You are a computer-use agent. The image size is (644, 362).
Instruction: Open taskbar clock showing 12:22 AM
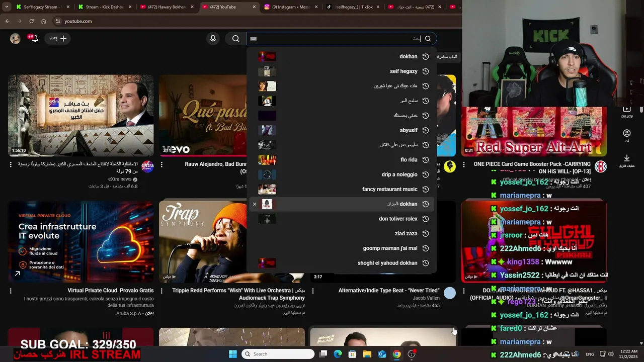point(629,354)
